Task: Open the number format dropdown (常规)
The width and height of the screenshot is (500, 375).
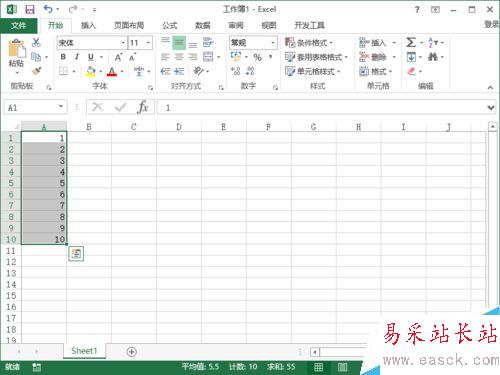Action: coord(273,43)
